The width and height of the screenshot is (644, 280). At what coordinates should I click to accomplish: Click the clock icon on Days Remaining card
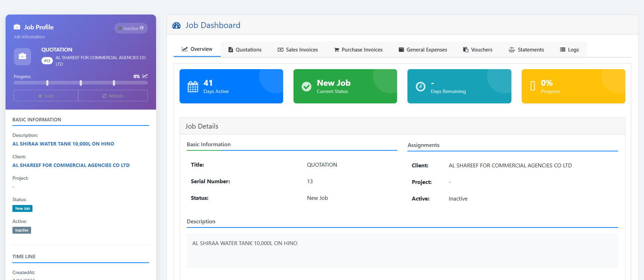[x=420, y=86]
